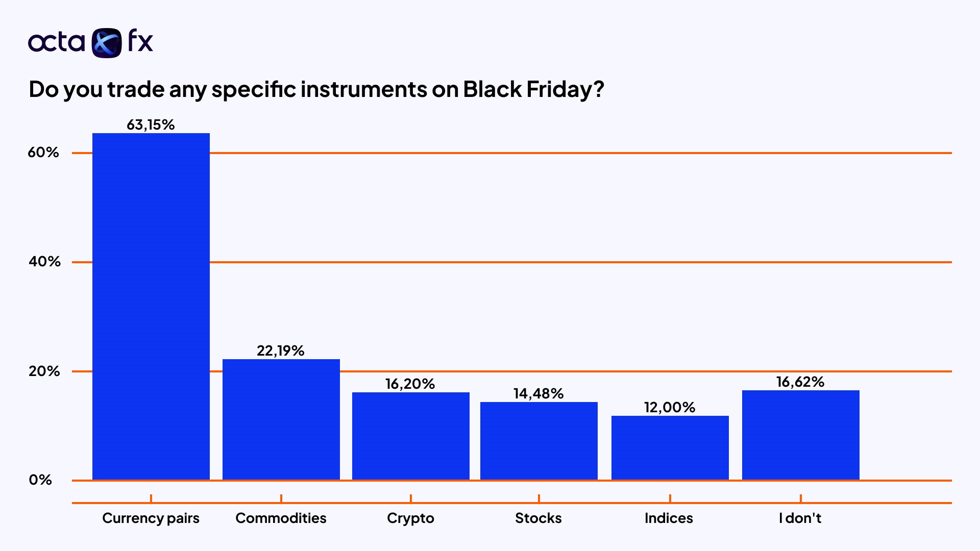Click the Stocks bar
Viewport: 980px width, 551px height.
click(539, 441)
